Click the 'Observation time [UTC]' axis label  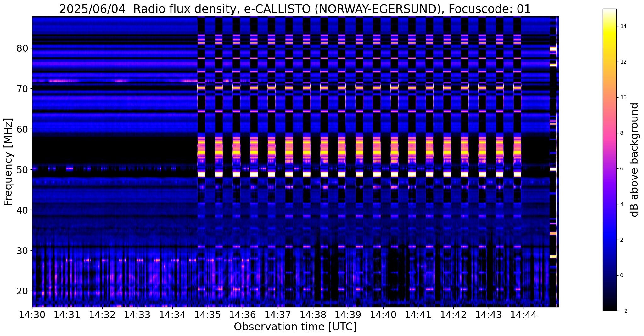pos(295,327)
